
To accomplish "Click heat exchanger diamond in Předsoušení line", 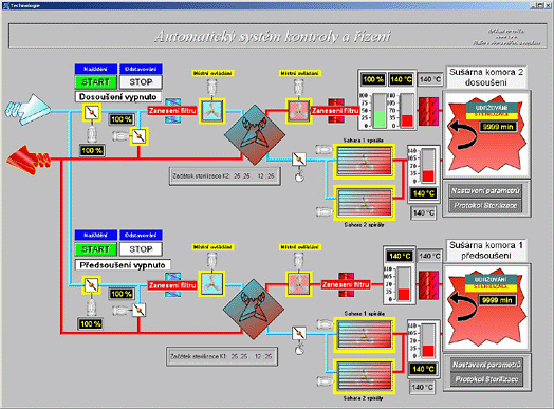I will coord(254,309).
